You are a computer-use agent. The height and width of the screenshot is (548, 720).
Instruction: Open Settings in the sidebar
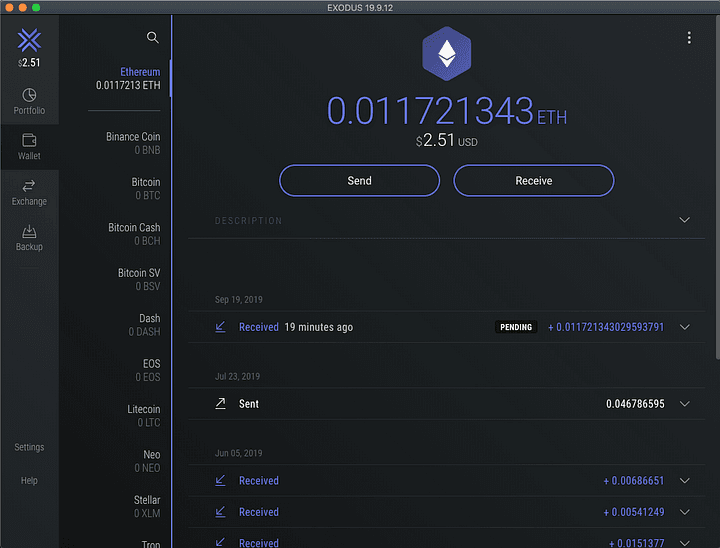tap(29, 447)
